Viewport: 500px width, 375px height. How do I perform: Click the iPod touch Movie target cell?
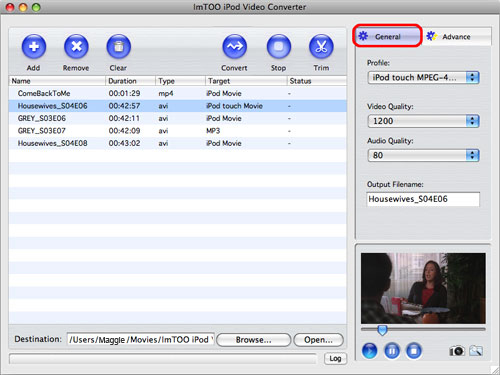(x=234, y=106)
